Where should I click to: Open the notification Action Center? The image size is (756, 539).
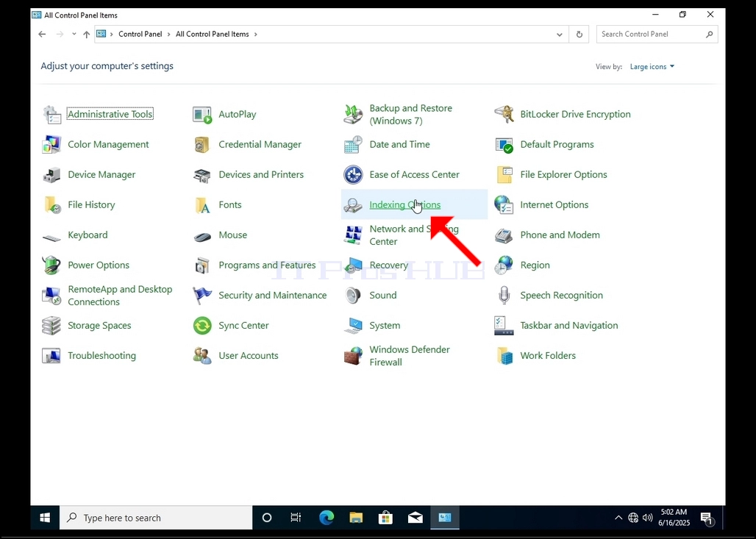[707, 518]
